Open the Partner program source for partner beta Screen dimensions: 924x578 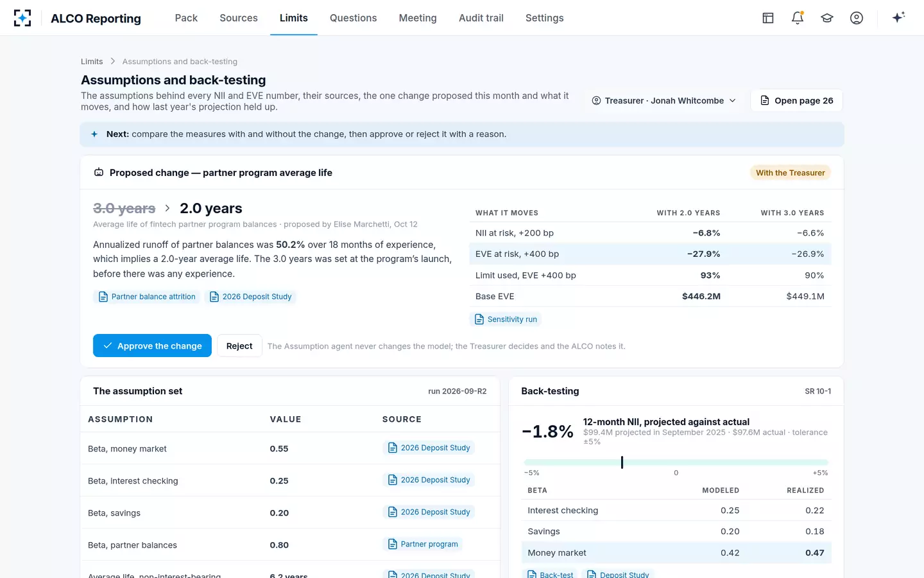(423, 544)
